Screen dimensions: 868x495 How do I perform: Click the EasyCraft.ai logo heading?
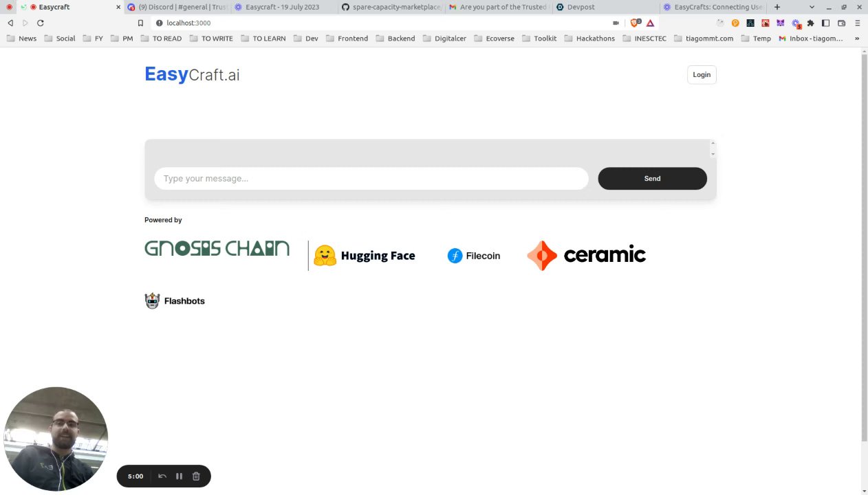coord(192,74)
